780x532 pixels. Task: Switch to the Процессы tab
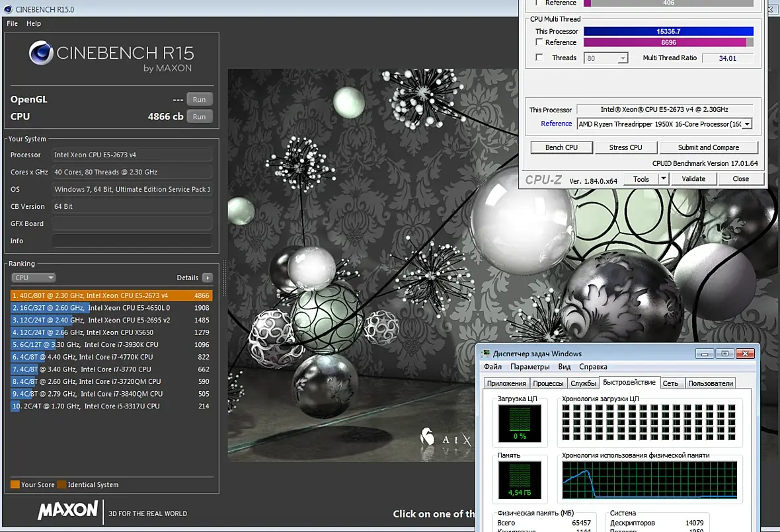(548, 383)
